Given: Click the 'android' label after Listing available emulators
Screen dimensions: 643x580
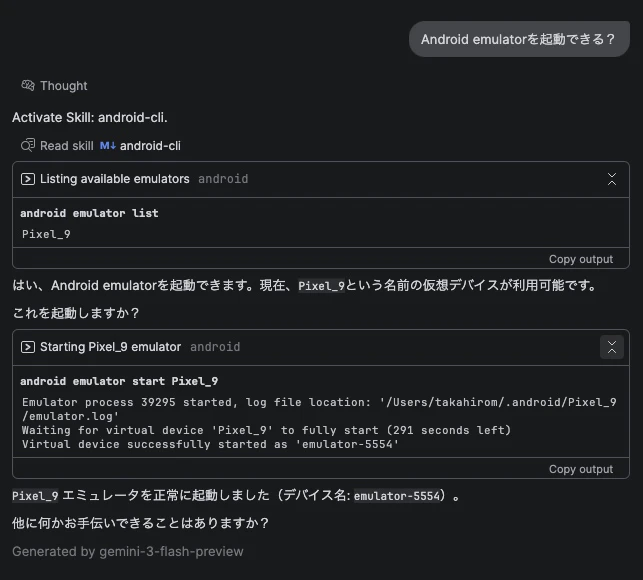Looking at the screenshot, I should [223, 179].
